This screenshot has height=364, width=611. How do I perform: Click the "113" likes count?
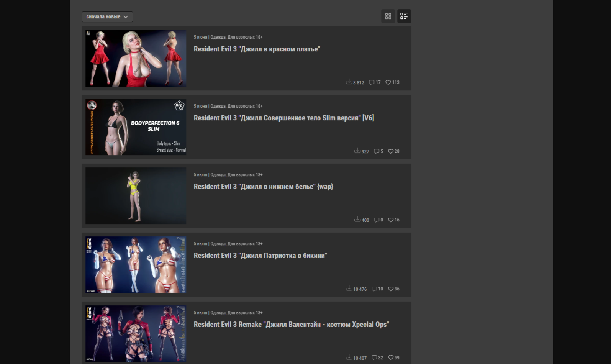point(396,82)
